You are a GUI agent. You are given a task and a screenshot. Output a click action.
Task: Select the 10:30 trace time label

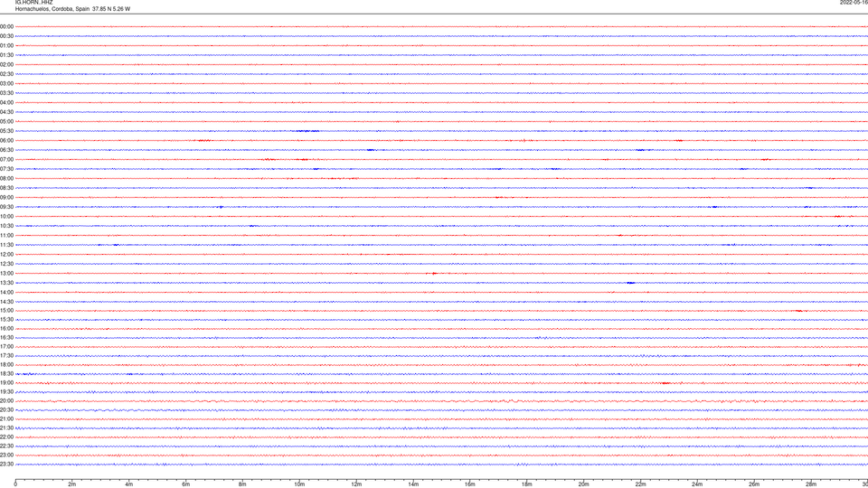[x=6, y=226]
